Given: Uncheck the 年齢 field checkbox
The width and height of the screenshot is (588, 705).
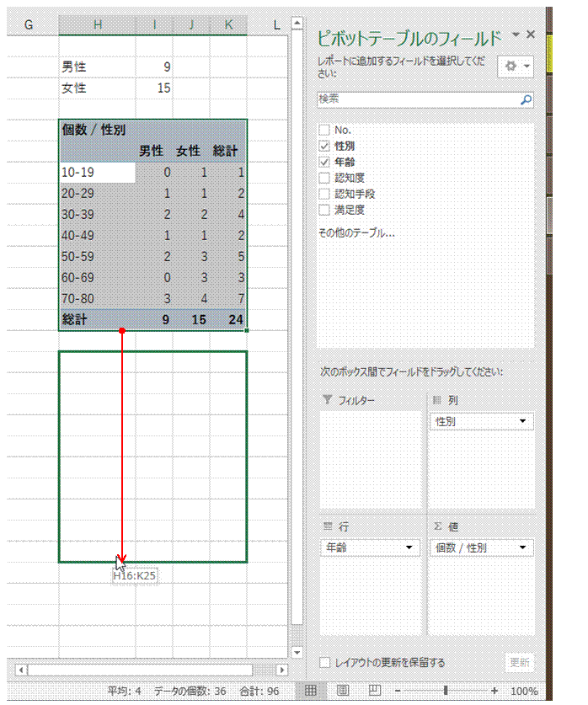Looking at the screenshot, I should click(324, 162).
